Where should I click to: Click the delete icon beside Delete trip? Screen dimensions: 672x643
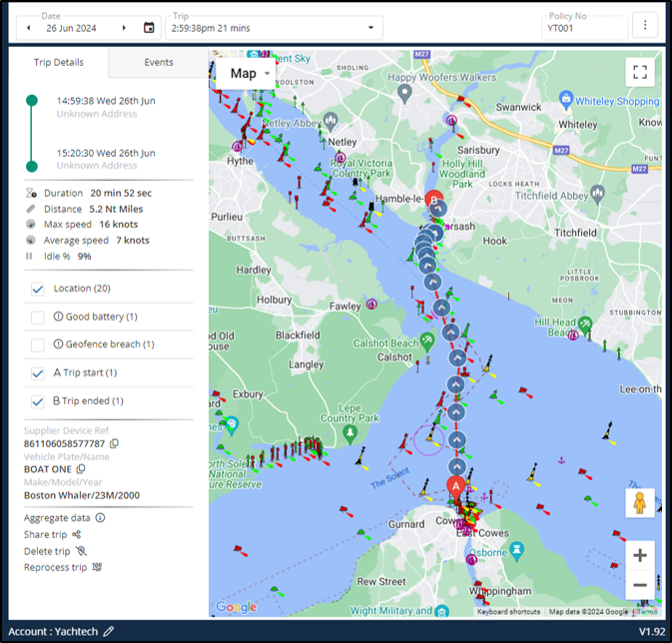click(x=81, y=551)
